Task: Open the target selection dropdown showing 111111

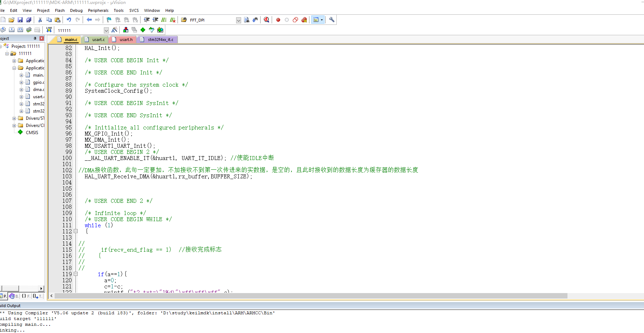Action: pyautogui.click(x=106, y=30)
